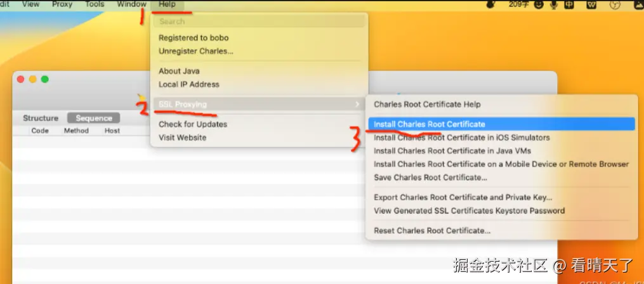Screen dimensions: 644x284
Task: Expand the SSL Proxying submenu
Action: [259, 104]
